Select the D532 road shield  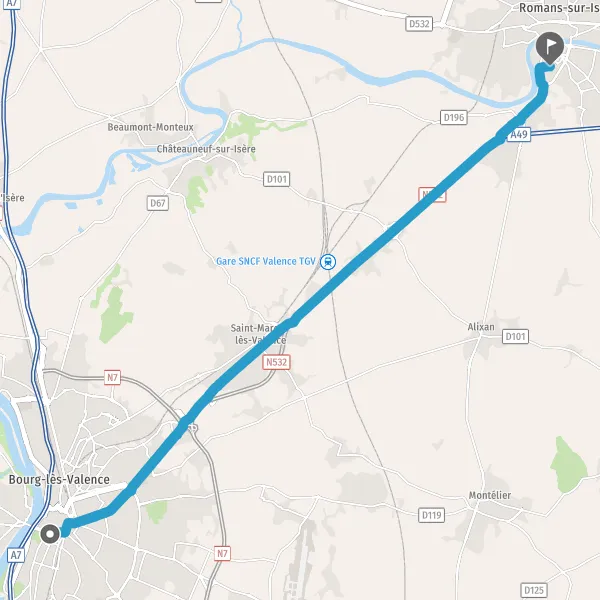(x=419, y=24)
